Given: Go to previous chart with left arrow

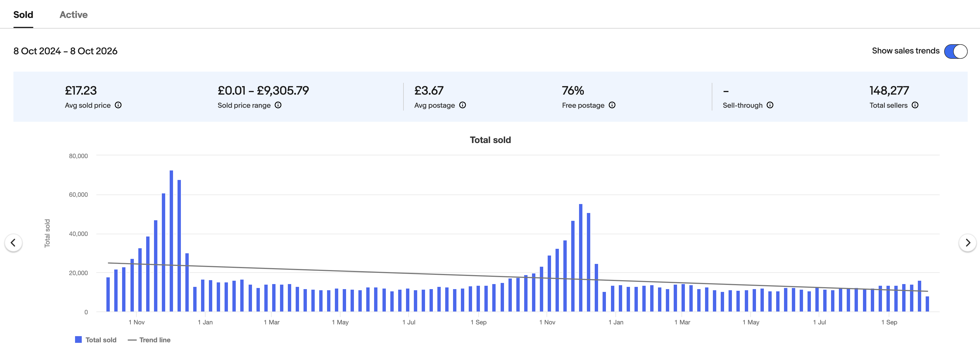Looking at the screenshot, I should [13, 243].
